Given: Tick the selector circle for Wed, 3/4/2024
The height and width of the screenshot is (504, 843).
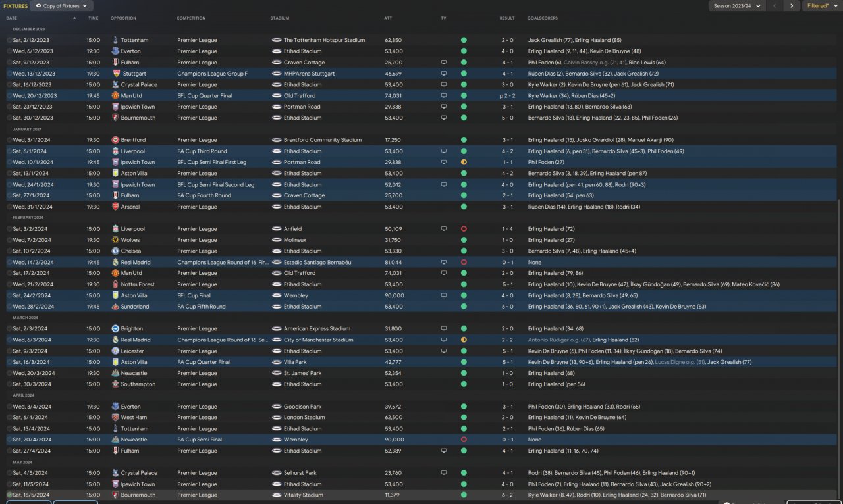Looking at the screenshot, I should (x=9, y=407).
